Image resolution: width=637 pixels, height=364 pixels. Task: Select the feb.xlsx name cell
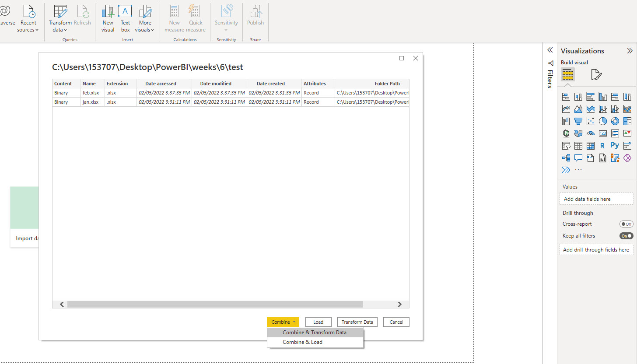click(x=92, y=93)
